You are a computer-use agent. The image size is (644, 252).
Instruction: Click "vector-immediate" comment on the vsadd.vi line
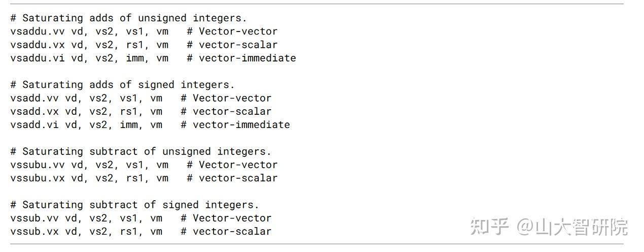coord(241,124)
